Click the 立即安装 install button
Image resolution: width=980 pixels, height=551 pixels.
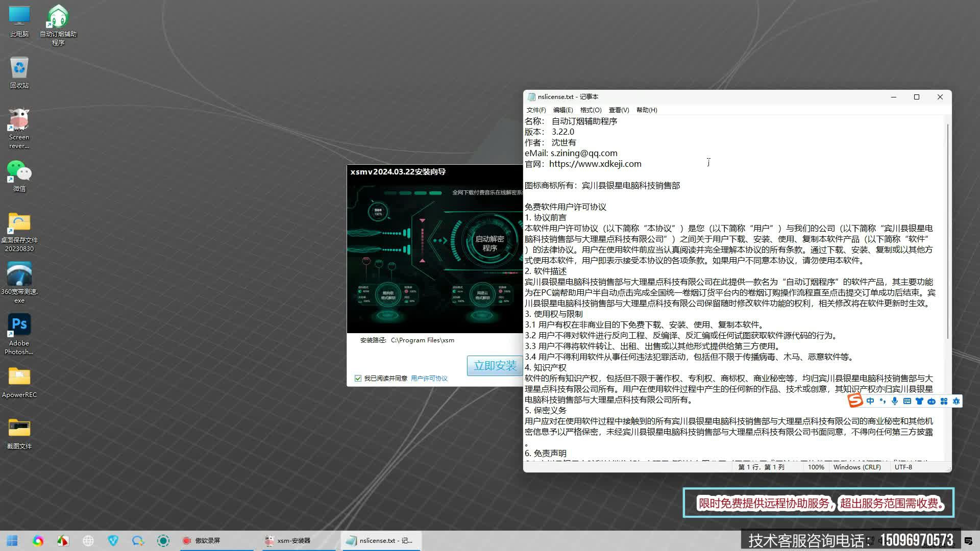click(x=495, y=365)
